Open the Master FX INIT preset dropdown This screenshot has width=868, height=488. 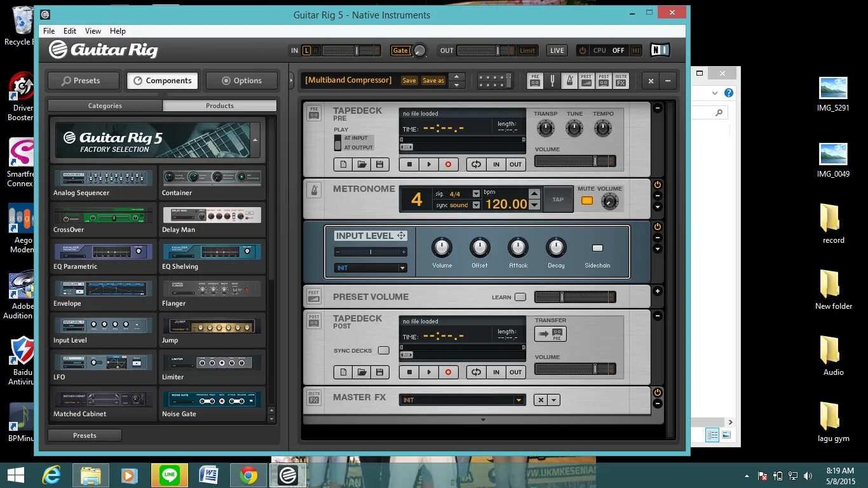[x=519, y=400]
